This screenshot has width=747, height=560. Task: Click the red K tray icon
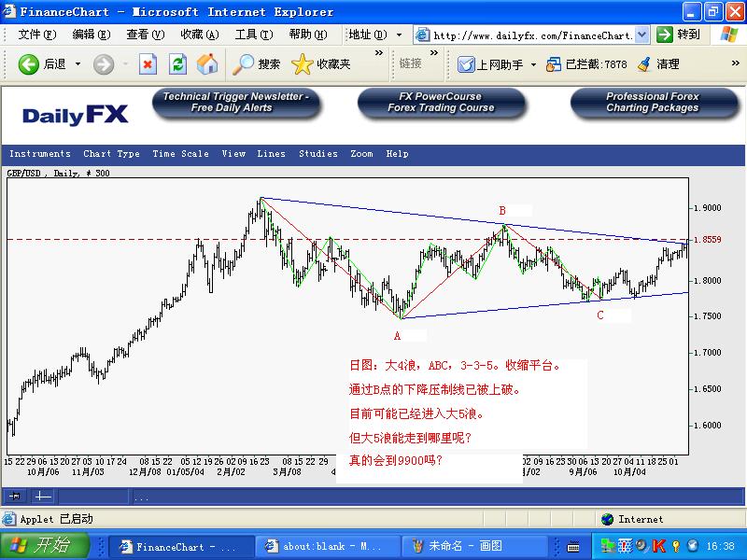pos(658,546)
